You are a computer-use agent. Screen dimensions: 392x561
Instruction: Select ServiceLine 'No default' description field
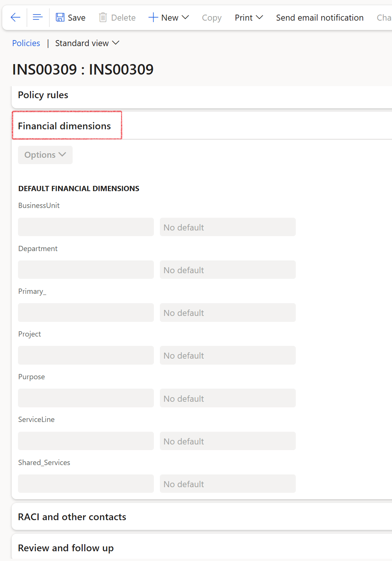coord(228,441)
